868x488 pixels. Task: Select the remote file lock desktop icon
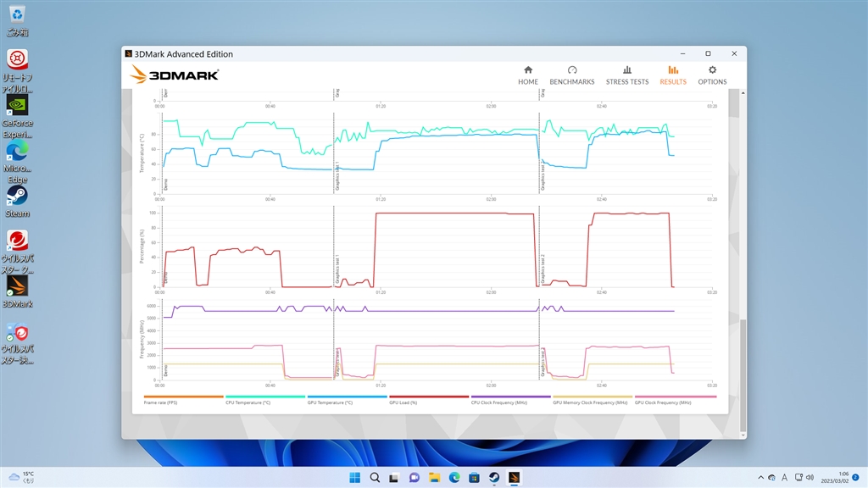[x=17, y=71]
